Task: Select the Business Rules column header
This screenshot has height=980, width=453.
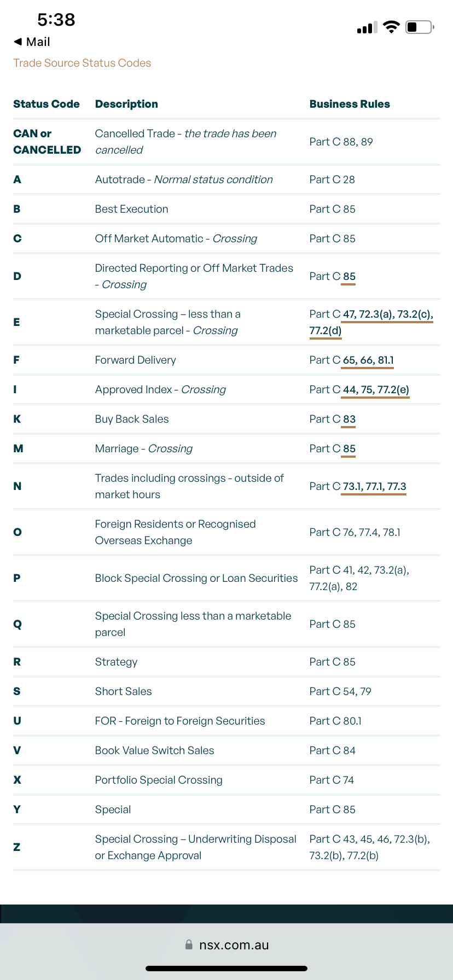Action: coord(350,104)
